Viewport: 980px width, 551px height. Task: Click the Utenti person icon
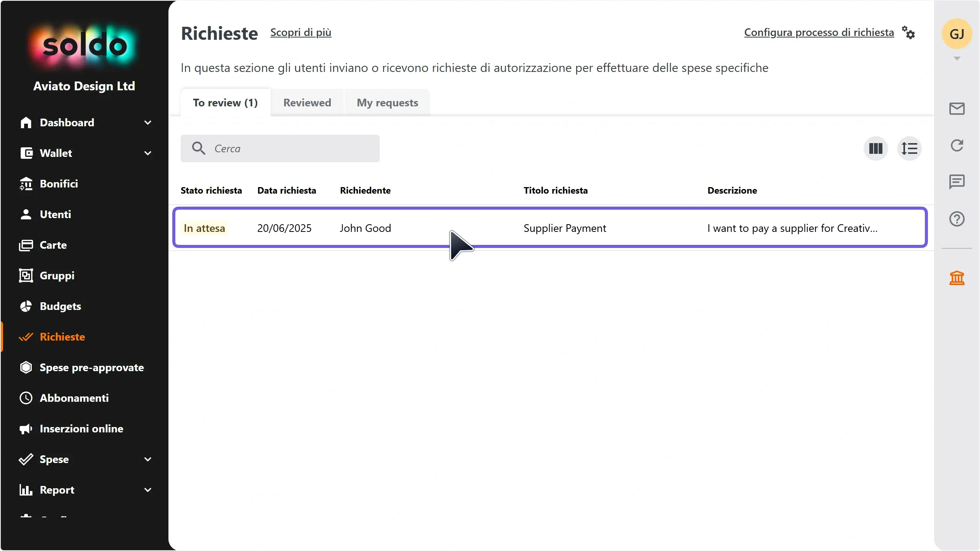pyautogui.click(x=26, y=214)
